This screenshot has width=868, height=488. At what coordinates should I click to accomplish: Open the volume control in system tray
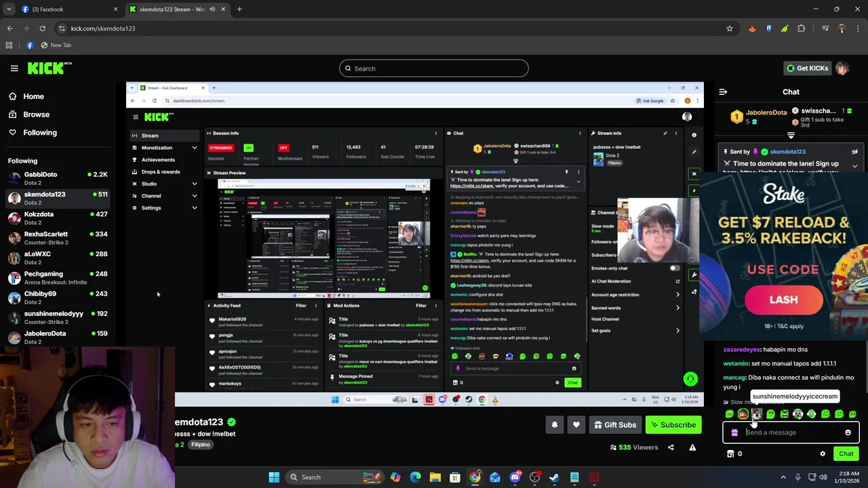824,477
